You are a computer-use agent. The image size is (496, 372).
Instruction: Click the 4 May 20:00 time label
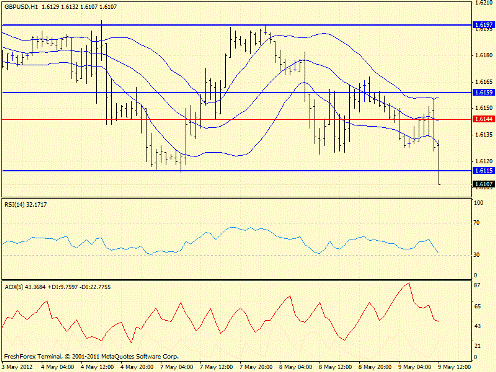pyautogui.click(x=137, y=367)
